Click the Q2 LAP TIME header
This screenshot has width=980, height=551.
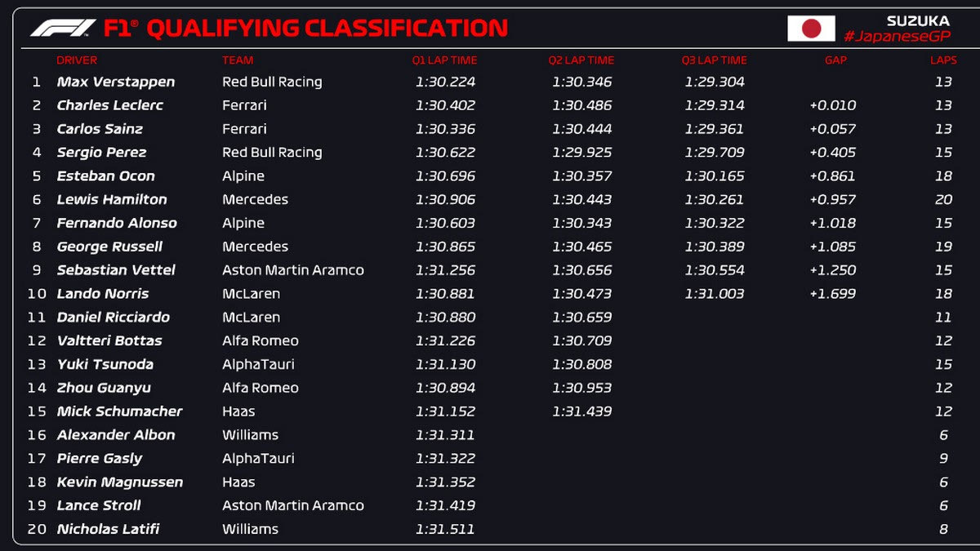(x=581, y=60)
